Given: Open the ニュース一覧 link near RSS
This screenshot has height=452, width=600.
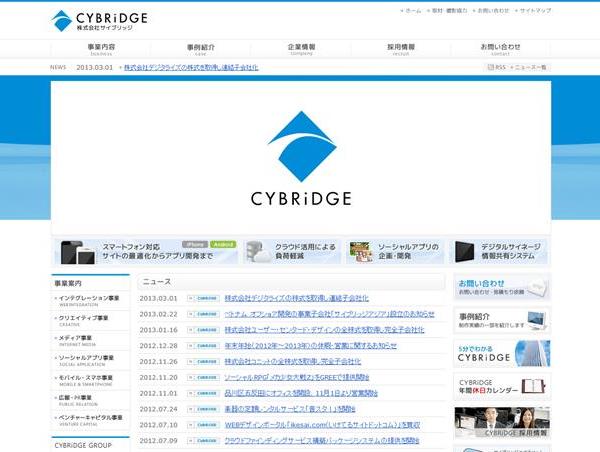Looking at the screenshot, I should tap(528, 67).
